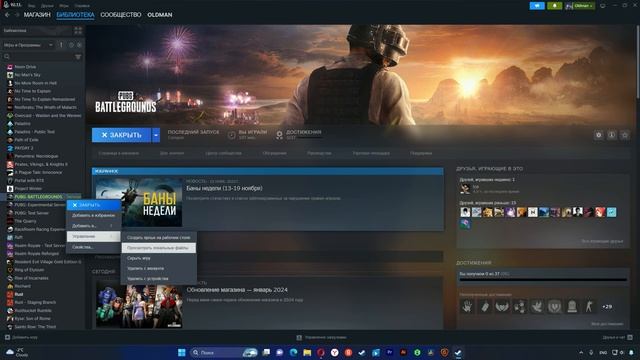Viewport: 640px width, 360px height.
Task: Show the +29 remaining achievements
Action: coord(607,307)
